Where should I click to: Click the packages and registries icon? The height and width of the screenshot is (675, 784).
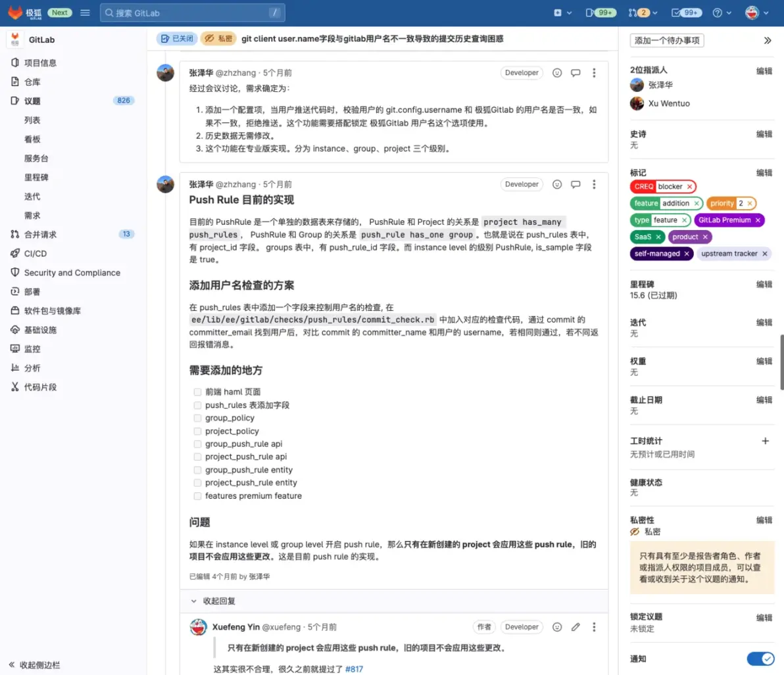click(15, 310)
